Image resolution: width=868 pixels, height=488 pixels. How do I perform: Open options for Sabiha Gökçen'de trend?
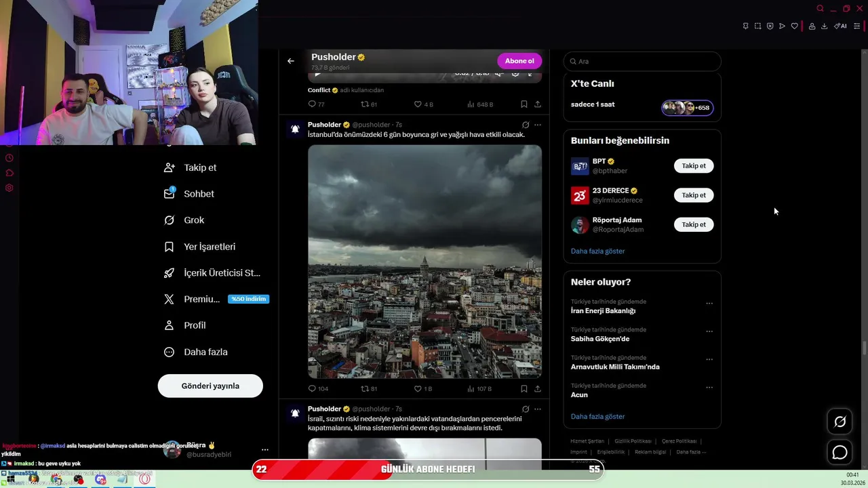pyautogui.click(x=709, y=331)
